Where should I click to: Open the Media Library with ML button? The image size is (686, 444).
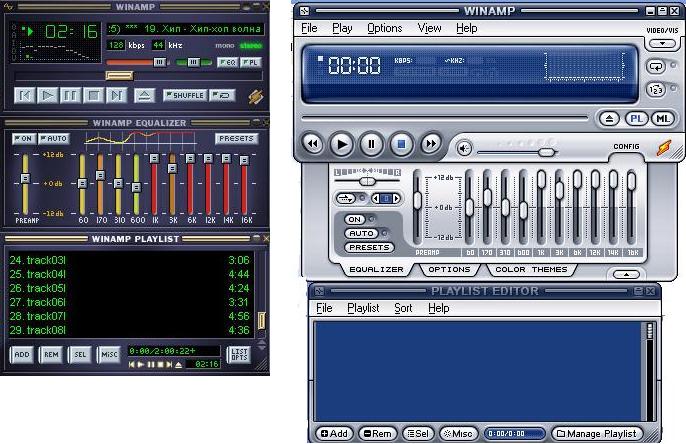[x=662, y=119]
